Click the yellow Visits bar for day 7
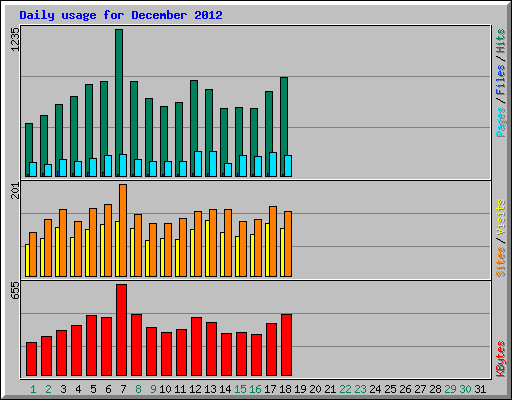This screenshot has width=512, height=400. 117,249
